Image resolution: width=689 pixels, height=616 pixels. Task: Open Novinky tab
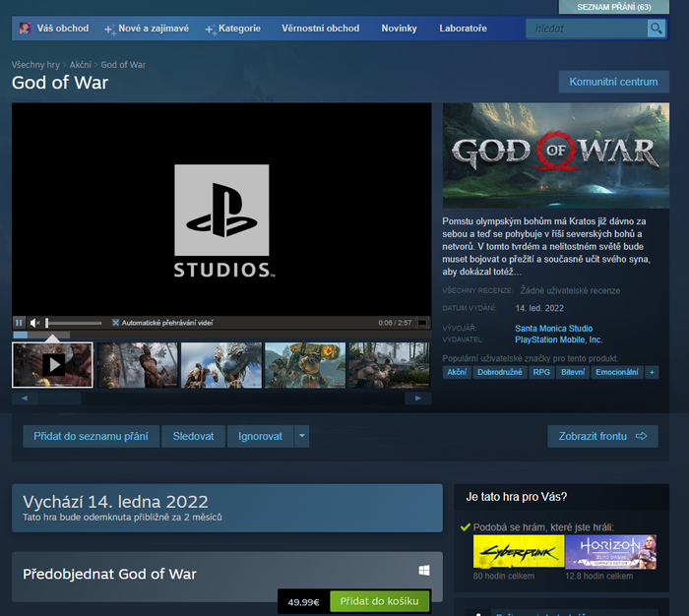[399, 29]
